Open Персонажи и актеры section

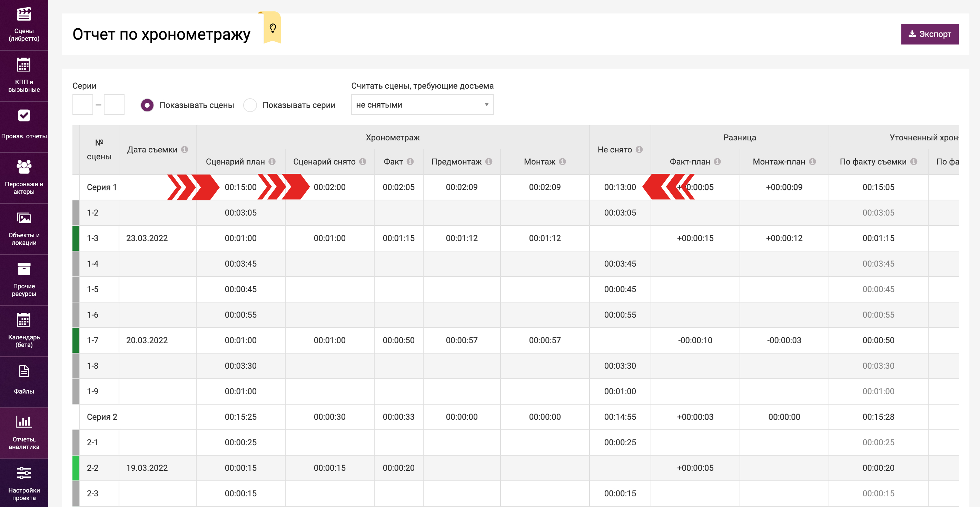23,177
